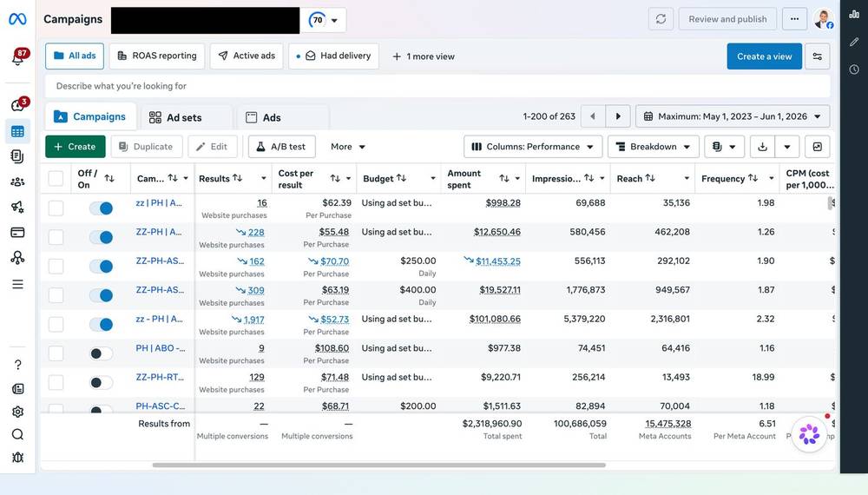This screenshot has height=495, width=868.
Task: Open Search magnifier icon in sidebar
Action: coord(17,435)
